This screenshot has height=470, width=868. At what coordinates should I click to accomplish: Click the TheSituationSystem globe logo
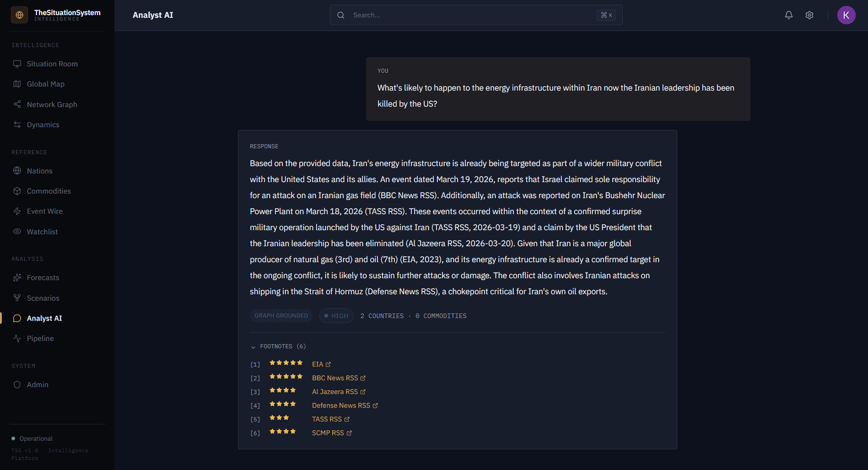(x=19, y=15)
